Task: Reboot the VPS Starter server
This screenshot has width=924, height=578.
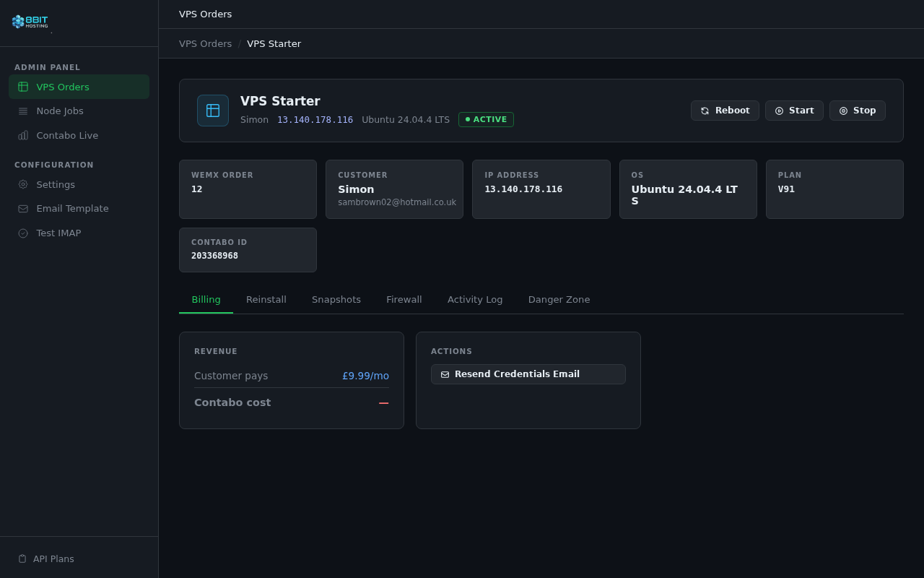Action: tap(725, 111)
